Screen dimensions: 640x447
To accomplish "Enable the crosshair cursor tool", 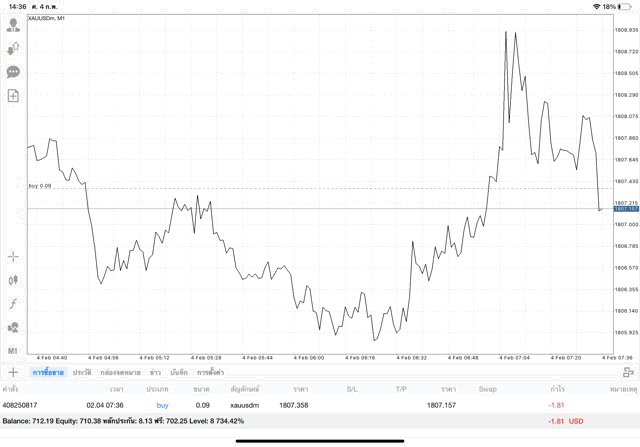I will point(13,257).
